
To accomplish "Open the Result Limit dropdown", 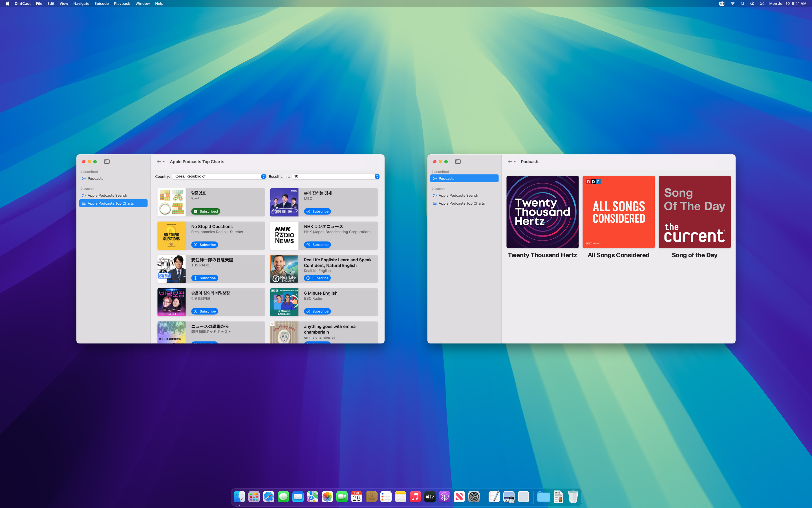I will [x=336, y=176].
